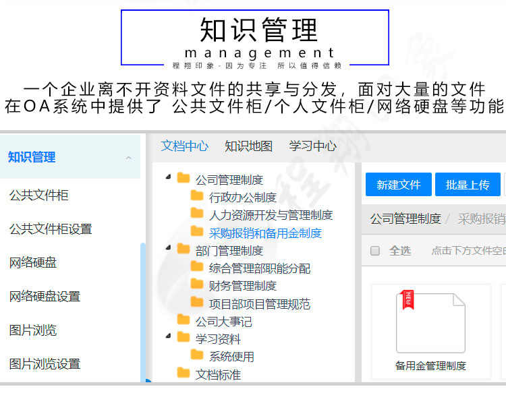Click the sidebar vertical scrollbar

(143, 312)
